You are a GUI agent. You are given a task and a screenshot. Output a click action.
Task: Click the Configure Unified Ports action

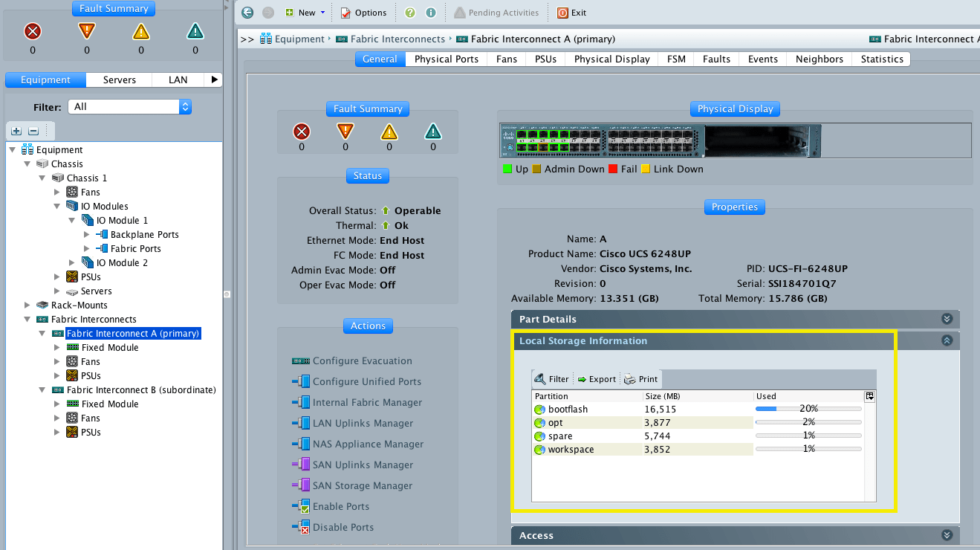click(x=366, y=382)
